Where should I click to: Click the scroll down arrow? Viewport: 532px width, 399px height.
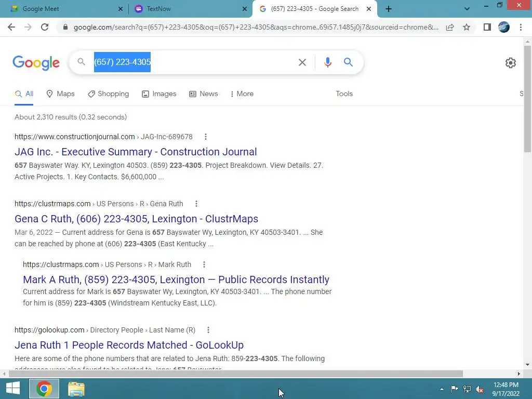coord(527,365)
